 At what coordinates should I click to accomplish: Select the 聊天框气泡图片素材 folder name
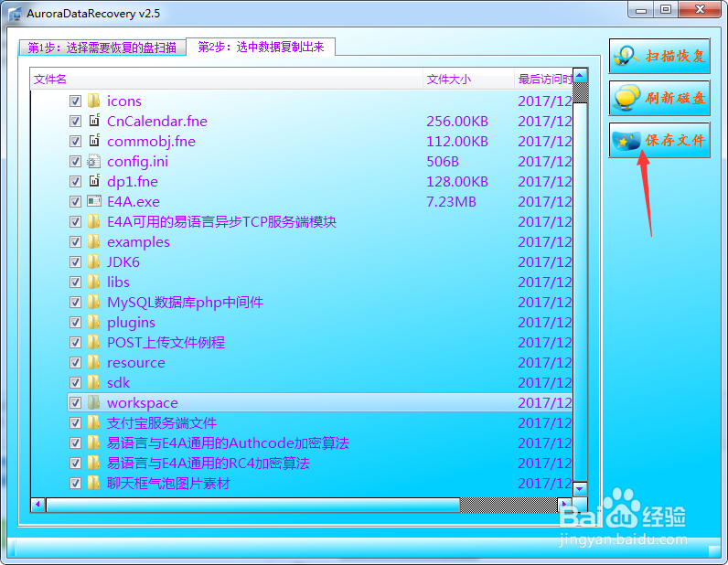[168, 484]
